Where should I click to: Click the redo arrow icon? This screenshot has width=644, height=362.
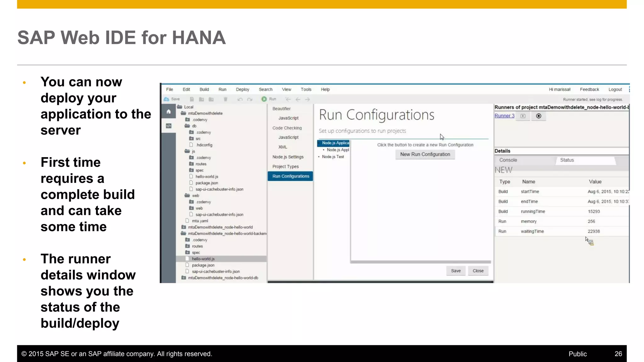pyautogui.click(x=250, y=99)
